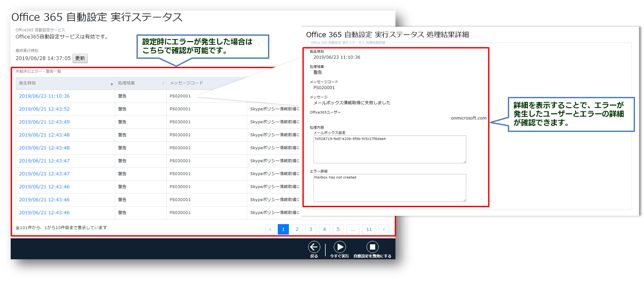This screenshot has height=281, width=644.
Task: Click the Skype message in the 12:43:52 row
Action: click(275, 109)
